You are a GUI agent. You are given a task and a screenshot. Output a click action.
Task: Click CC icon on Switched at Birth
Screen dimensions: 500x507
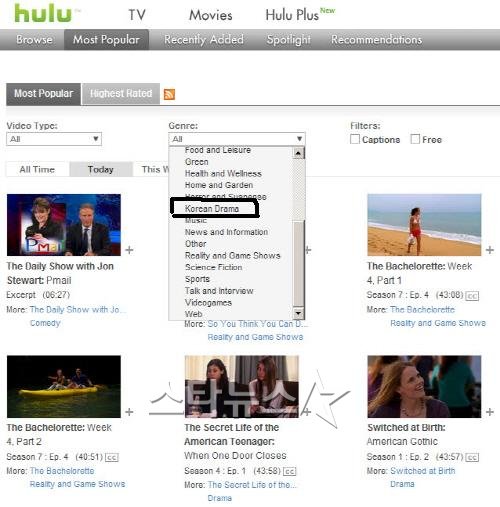pyautogui.click(x=472, y=457)
